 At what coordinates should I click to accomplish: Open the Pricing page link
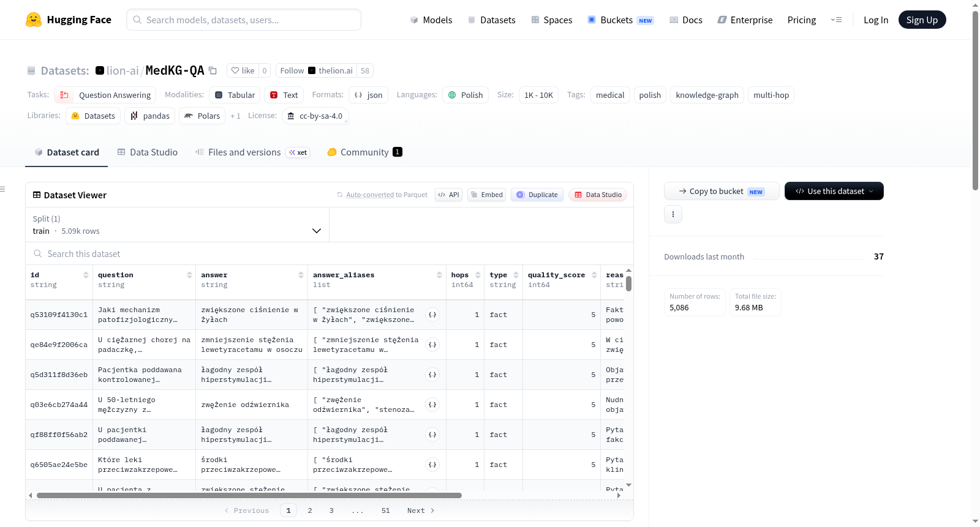(x=802, y=20)
